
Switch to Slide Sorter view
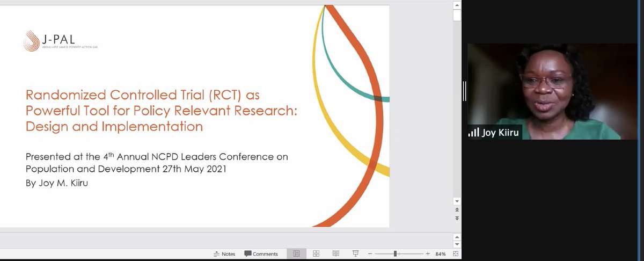point(316,253)
